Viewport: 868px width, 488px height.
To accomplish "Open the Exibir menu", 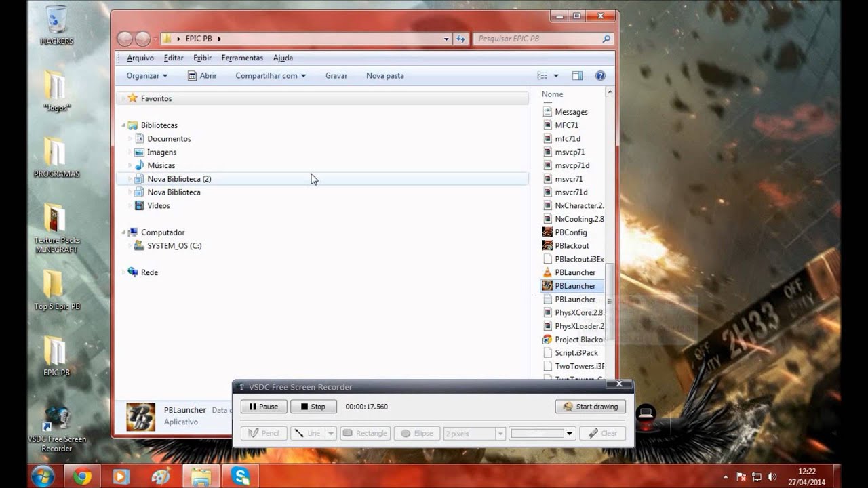I will click(202, 58).
